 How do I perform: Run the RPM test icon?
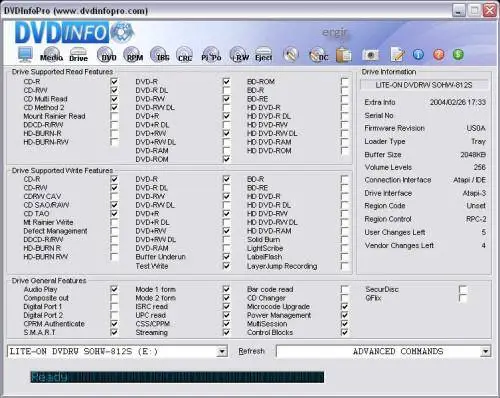(134, 54)
